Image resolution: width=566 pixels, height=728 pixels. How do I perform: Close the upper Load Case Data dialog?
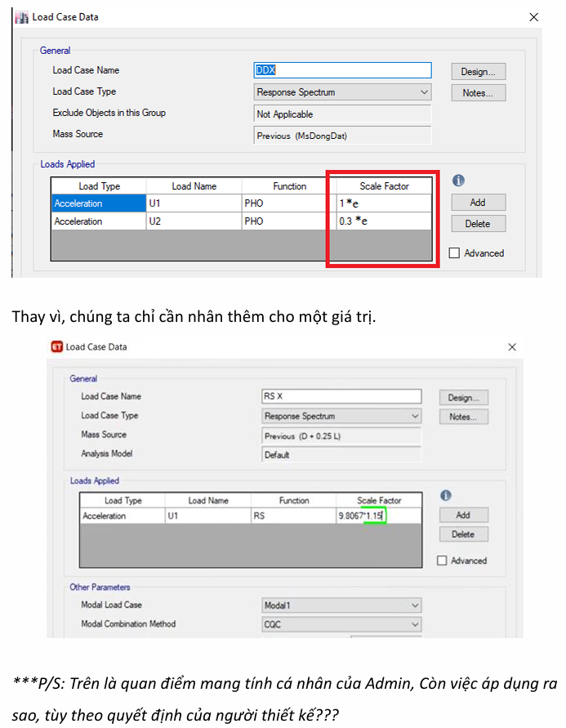[x=533, y=17]
